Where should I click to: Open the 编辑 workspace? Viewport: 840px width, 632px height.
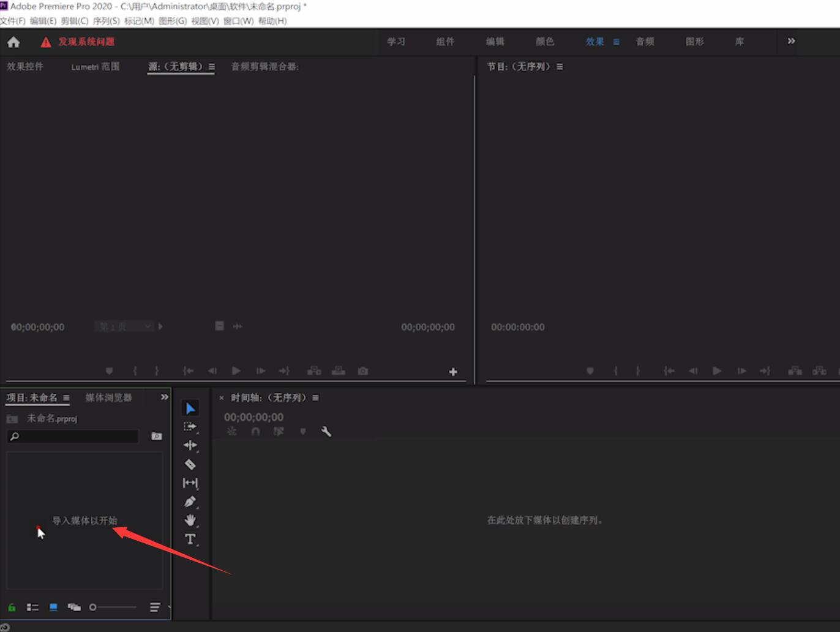pos(495,42)
